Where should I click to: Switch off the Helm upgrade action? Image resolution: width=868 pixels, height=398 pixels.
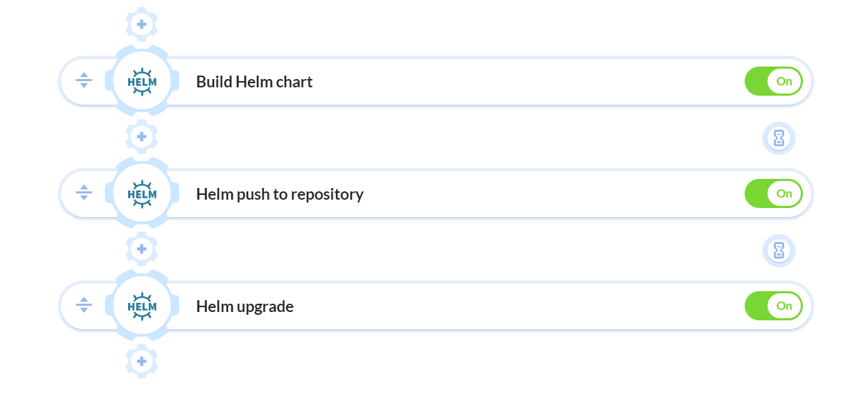tap(774, 306)
